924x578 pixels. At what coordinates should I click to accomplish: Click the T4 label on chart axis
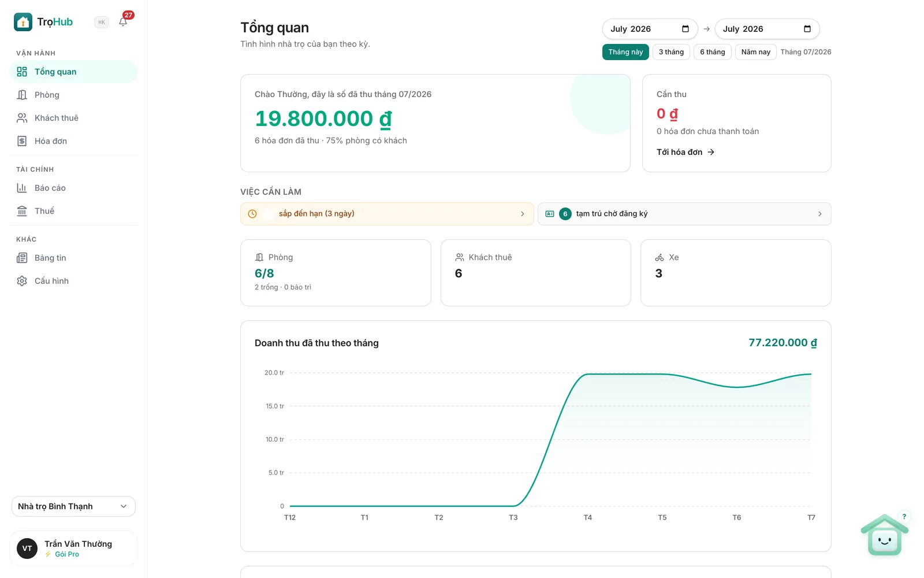point(588,517)
